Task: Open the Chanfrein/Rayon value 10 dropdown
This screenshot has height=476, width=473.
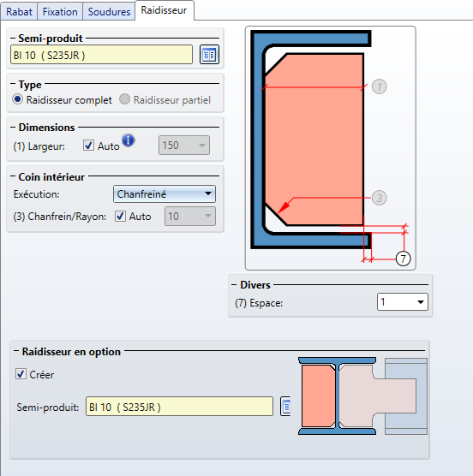Action: [190, 216]
